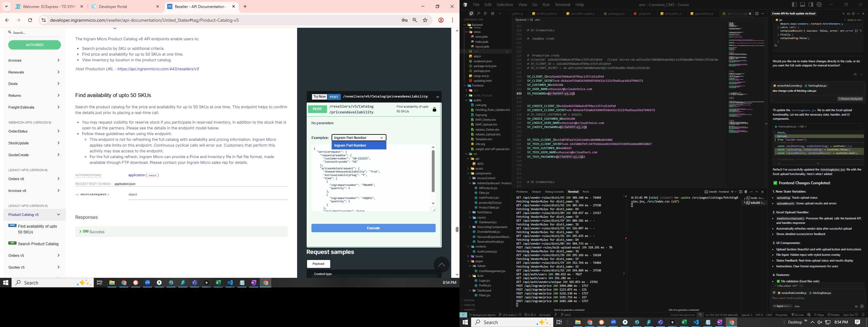This screenshot has width=868, height=327.
Task: Click the lock icon beside priceandavailability
Action: tap(434, 110)
